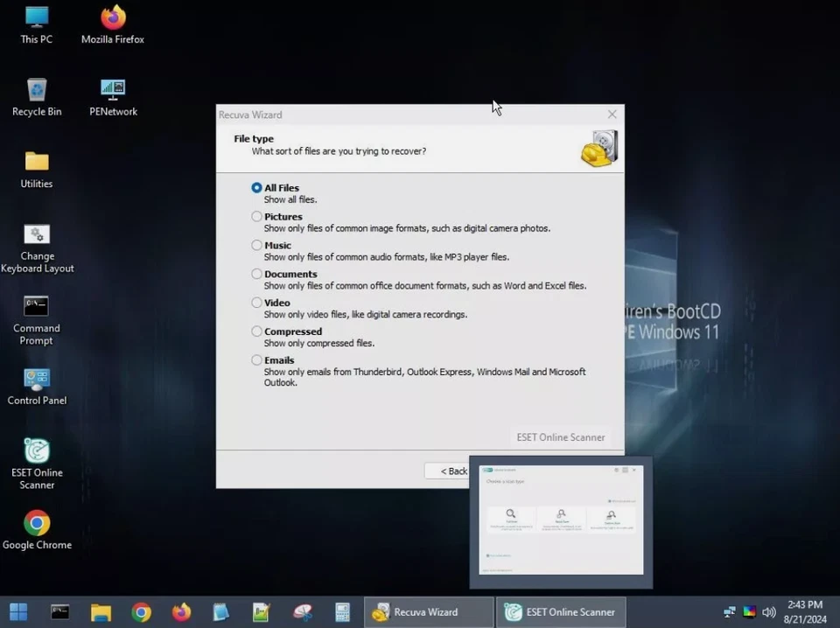
Task: Click the ESET Online Scanner button in Recuva
Action: [x=560, y=436]
